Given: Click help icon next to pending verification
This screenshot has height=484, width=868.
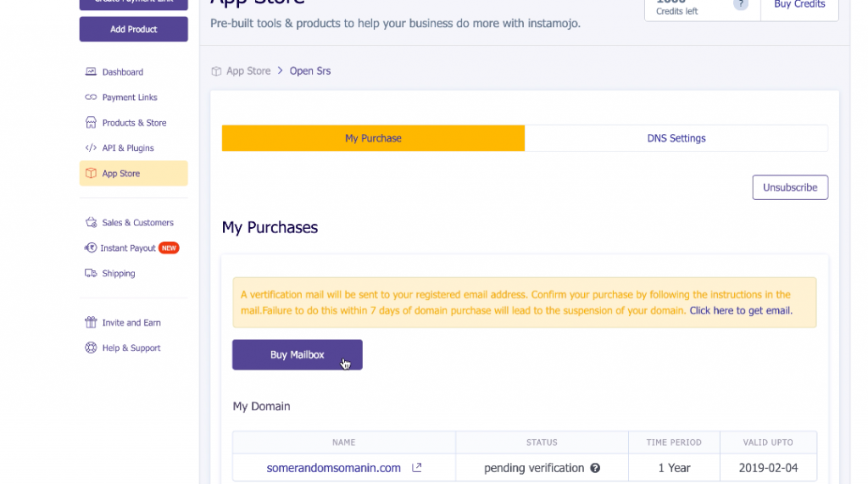Looking at the screenshot, I should [x=595, y=468].
